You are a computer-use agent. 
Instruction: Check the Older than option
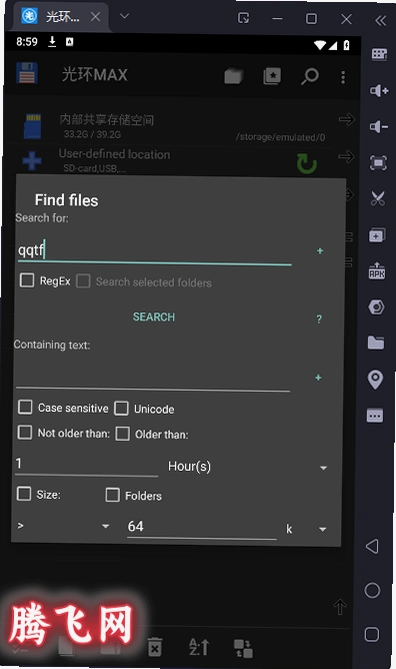point(123,433)
